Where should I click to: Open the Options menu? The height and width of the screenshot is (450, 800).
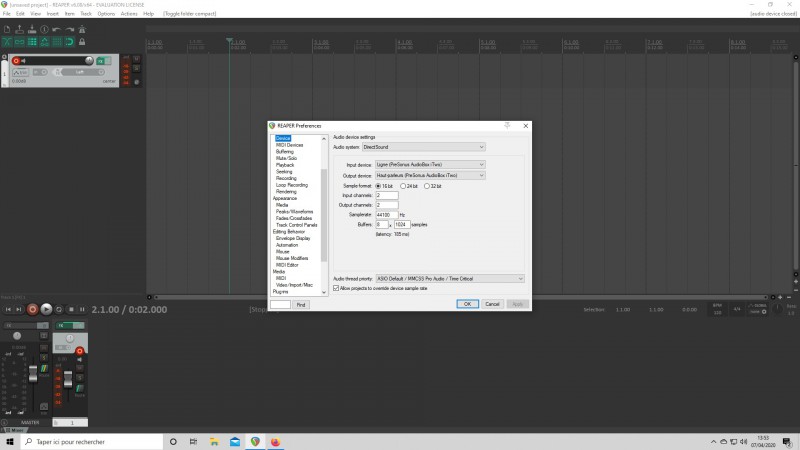pyautogui.click(x=105, y=14)
